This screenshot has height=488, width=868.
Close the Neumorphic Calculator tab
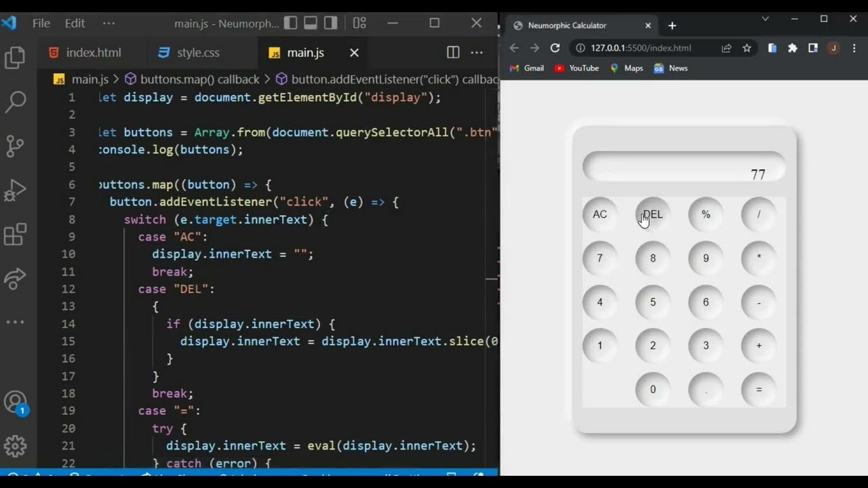(x=648, y=26)
